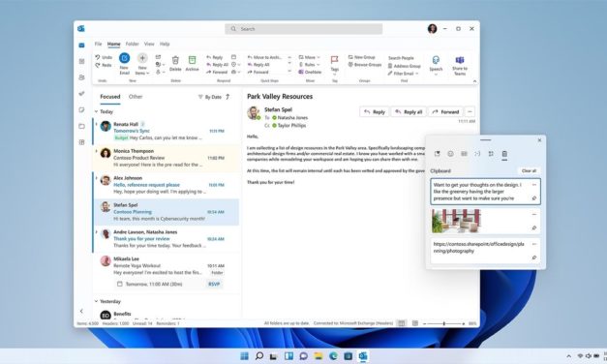The image size is (607, 364).
Task: Pin the copied image clipboard item
Action: (x=534, y=228)
